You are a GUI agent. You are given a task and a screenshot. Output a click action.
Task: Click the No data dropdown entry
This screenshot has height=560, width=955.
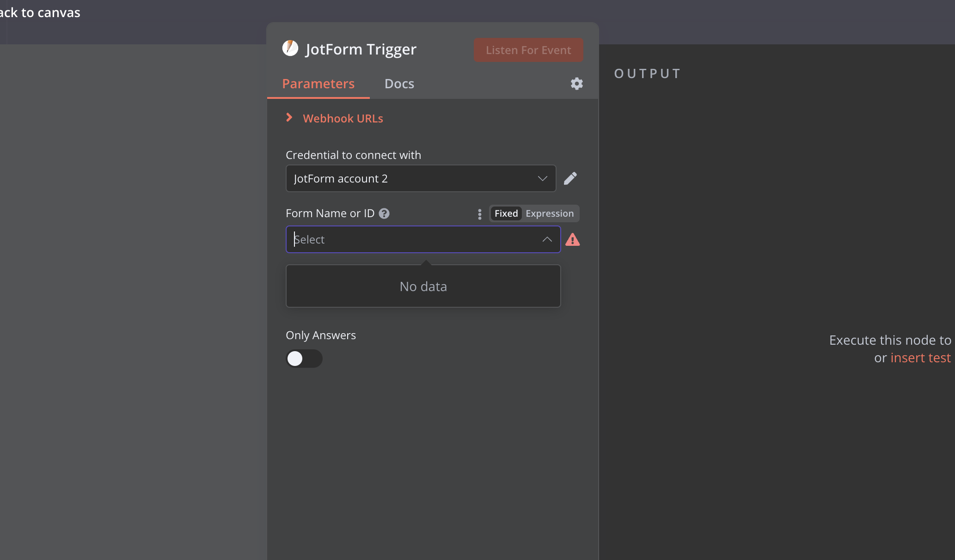(423, 286)
